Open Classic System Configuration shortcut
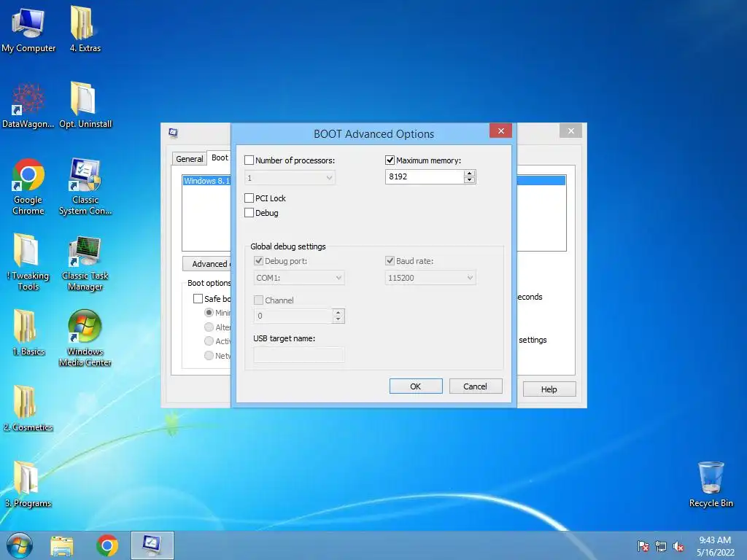The height and width of the screenshot is (560, 747). [x=85, y=187]
